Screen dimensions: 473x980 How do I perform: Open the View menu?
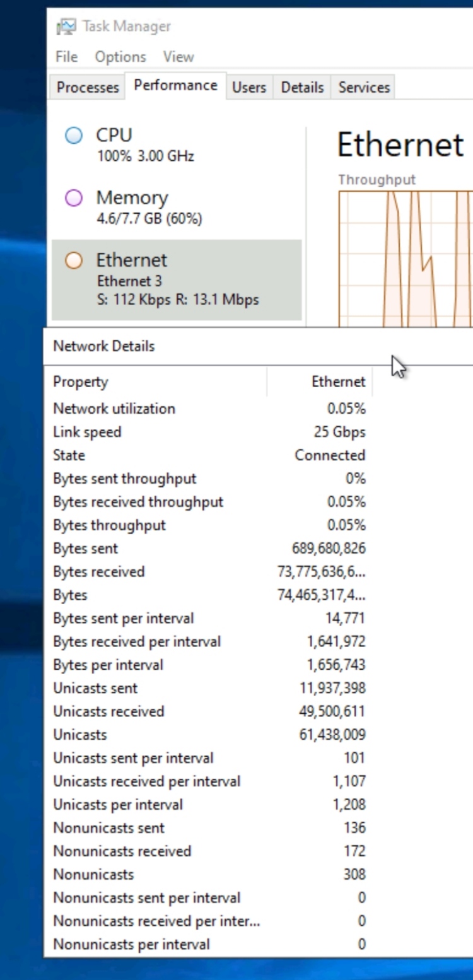coord(178,57)
